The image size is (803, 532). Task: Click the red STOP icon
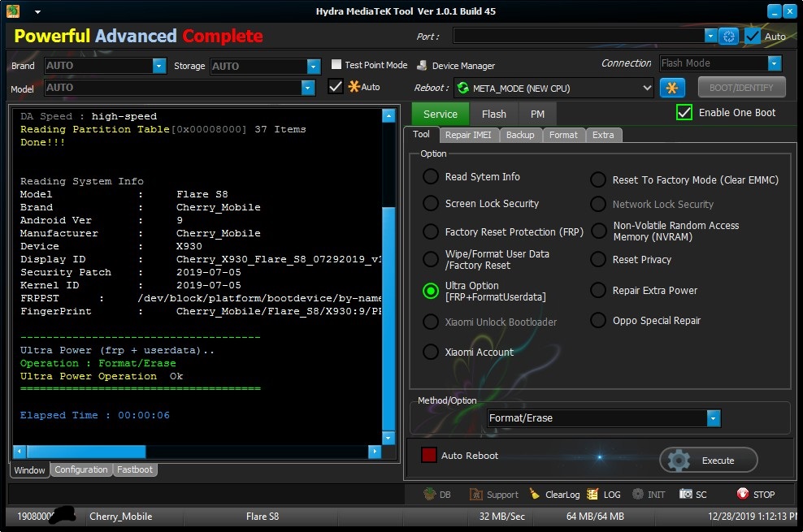click(x=743, y=494)
